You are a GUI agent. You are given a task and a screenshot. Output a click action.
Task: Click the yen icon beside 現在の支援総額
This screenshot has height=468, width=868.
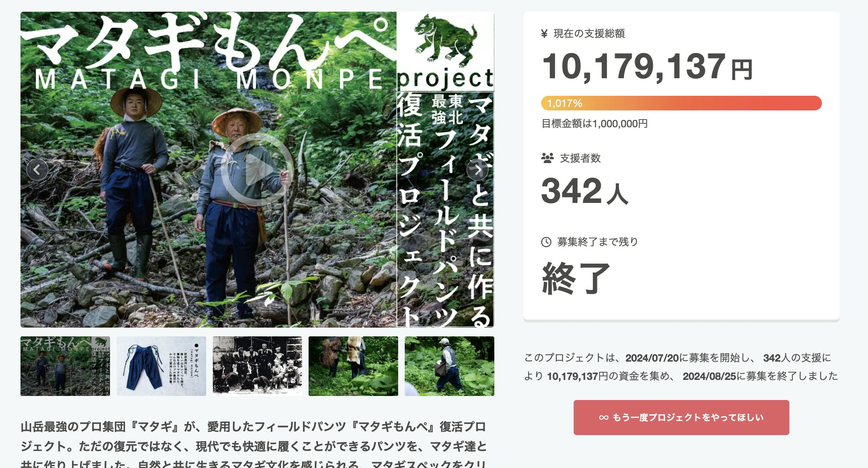(544, 34)
